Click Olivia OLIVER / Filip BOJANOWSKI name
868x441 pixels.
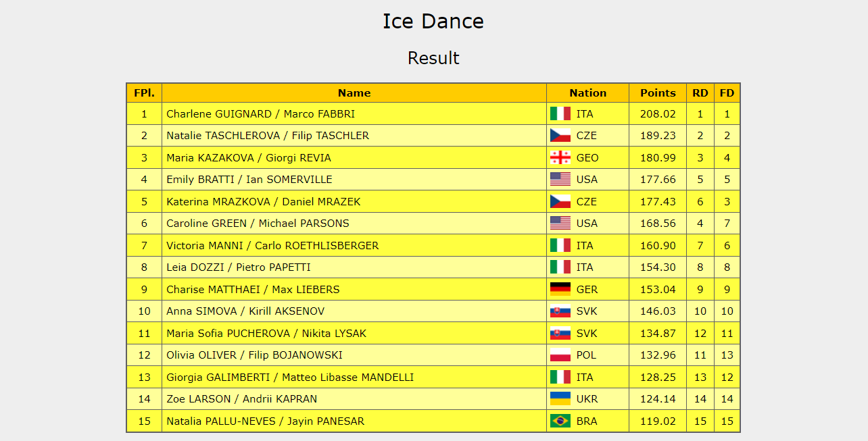click(x=254, y=355)
